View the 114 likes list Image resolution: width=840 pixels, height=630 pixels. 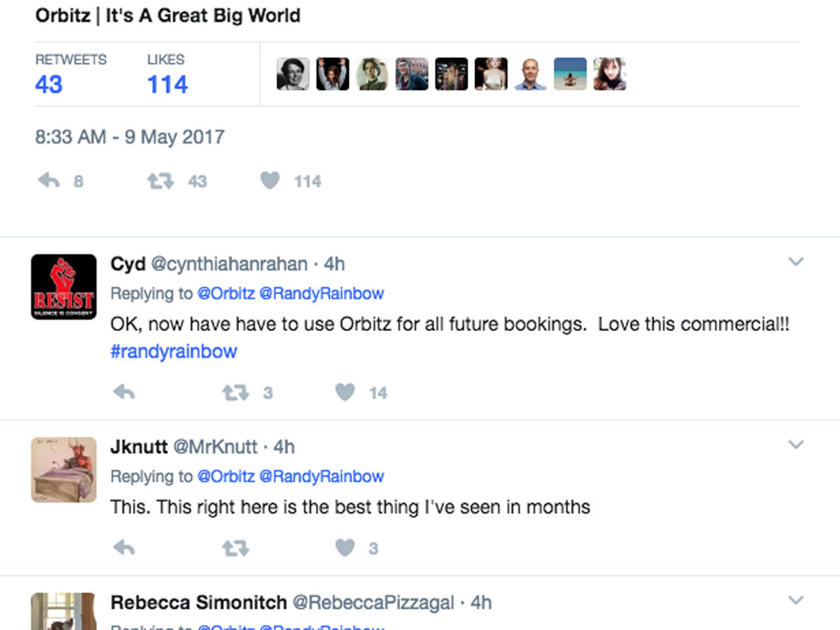(x=167, y=84)
